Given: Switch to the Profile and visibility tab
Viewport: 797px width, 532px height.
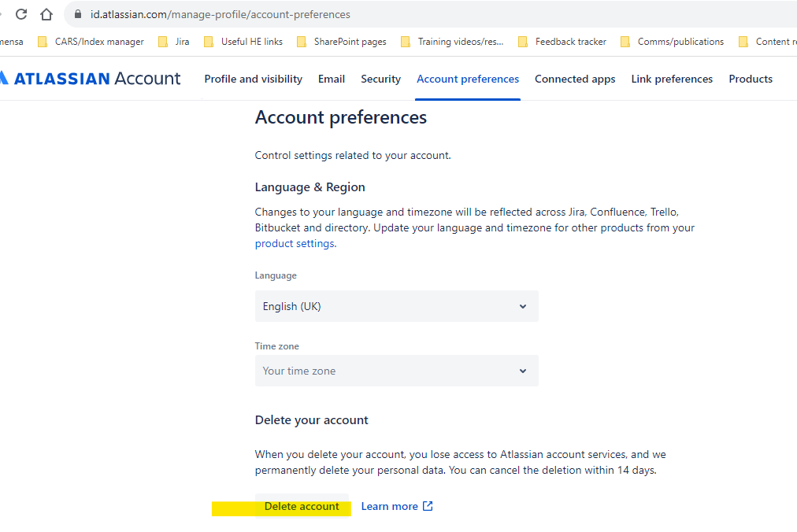Looking at the screenshot, I should pyautogui.click(x=253, y=79).
